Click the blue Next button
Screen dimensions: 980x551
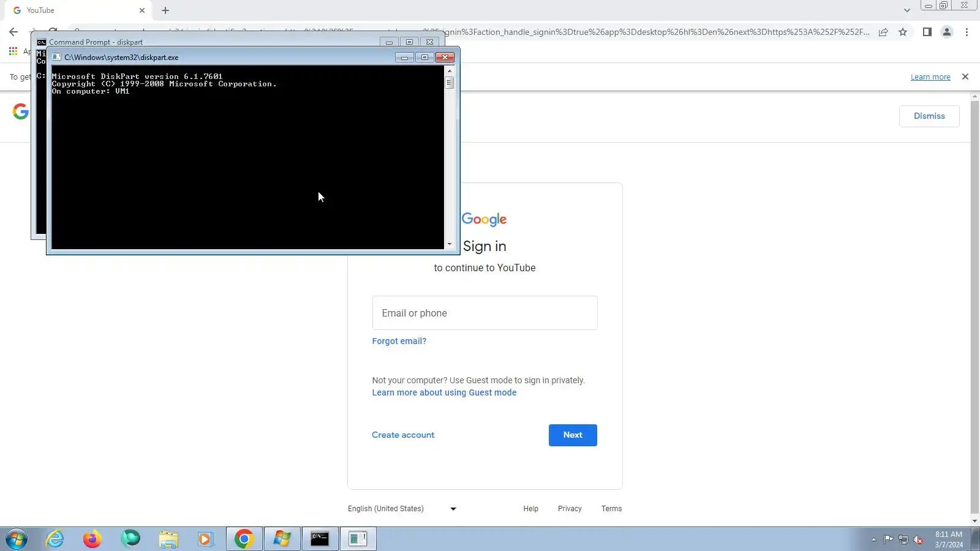tap(573, 435)
